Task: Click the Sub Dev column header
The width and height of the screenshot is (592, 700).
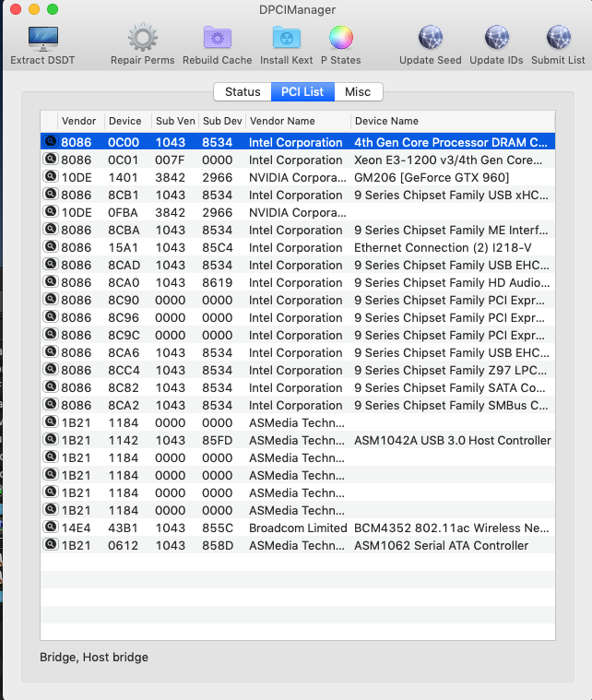Action: coord(222,121)
